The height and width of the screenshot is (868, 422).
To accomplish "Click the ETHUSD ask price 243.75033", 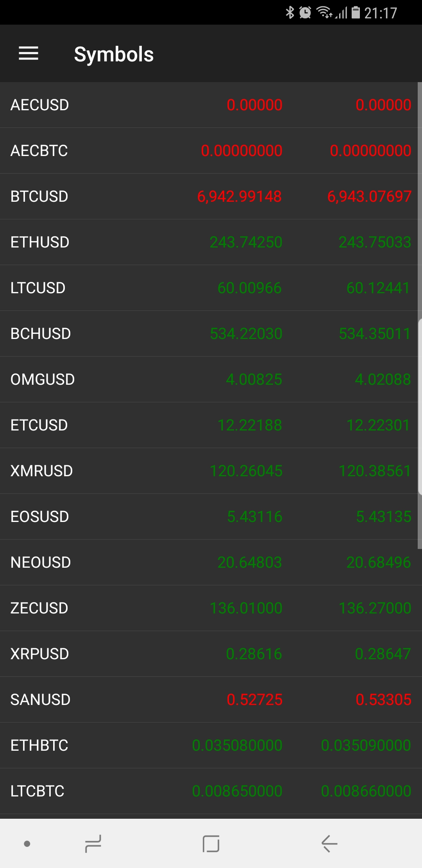I will point(375,242).
